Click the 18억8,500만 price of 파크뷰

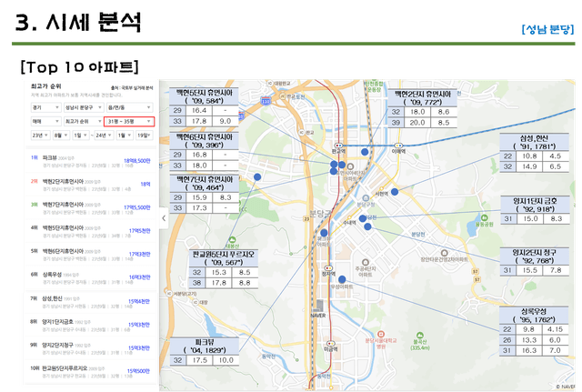tap(136, 161)
